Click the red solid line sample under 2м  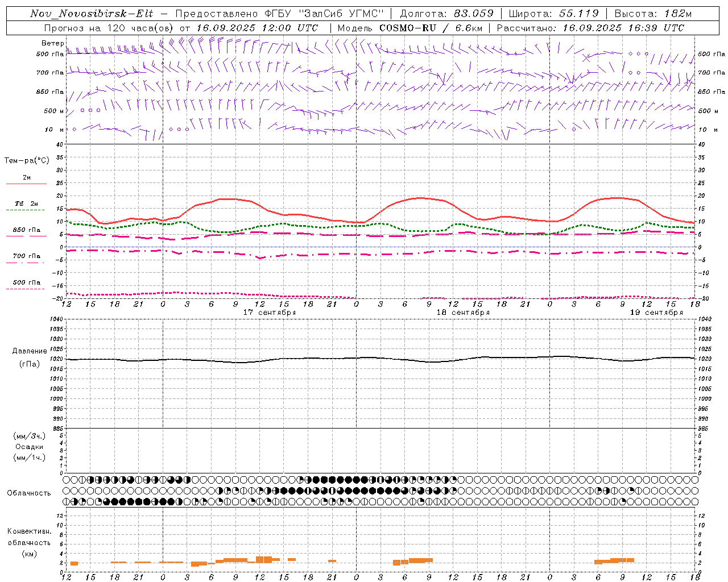(x=26, y=184)
